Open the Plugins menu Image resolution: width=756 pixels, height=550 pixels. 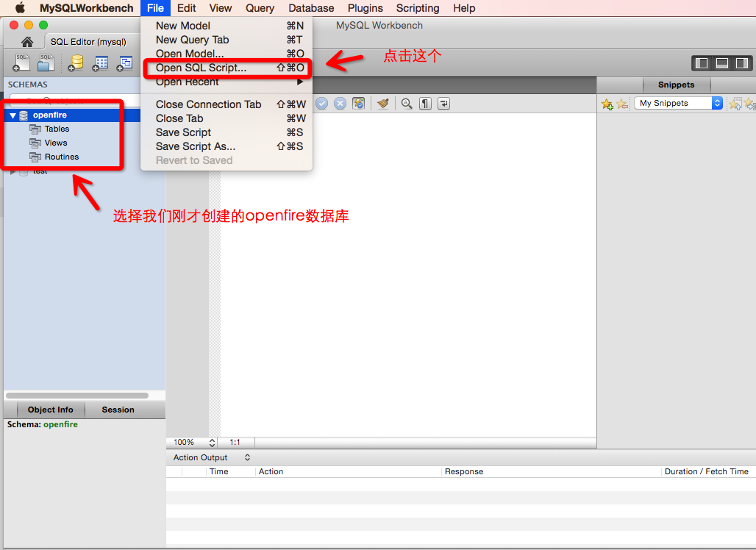click(365, 8)
